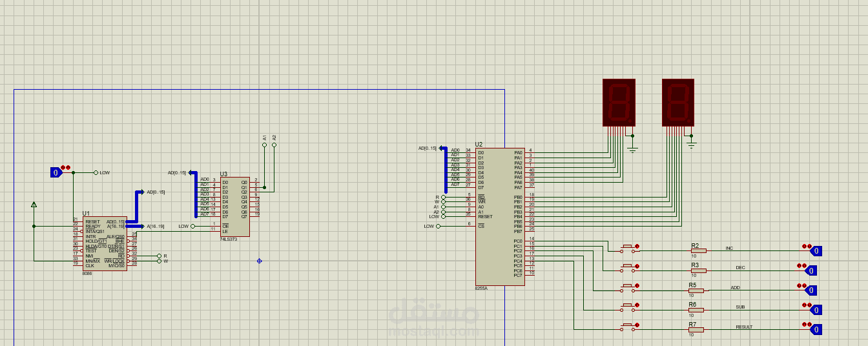
Task: Toggle the logic state feeding the 8086 RESET
Action: [x=56, y=172]
